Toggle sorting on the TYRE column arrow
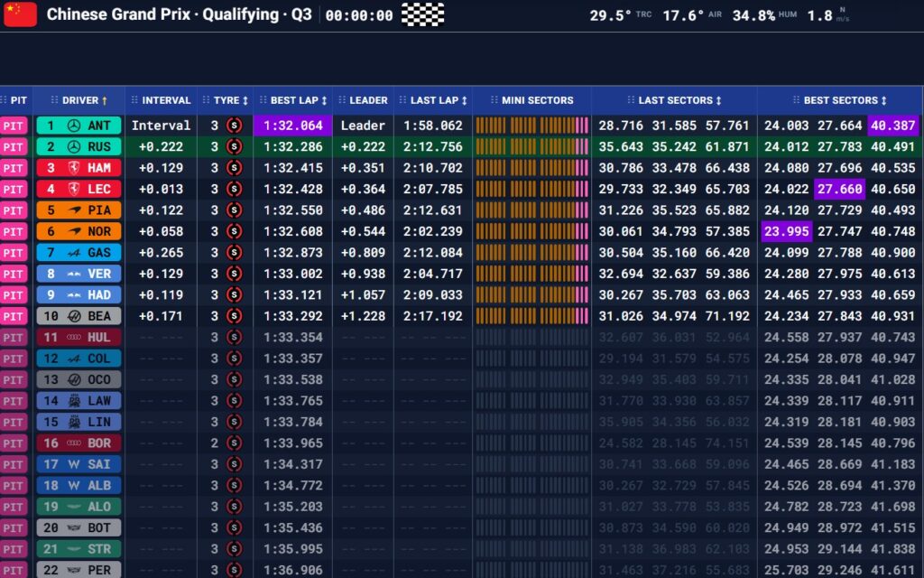The image size is (924, 578). click(245, 100)
